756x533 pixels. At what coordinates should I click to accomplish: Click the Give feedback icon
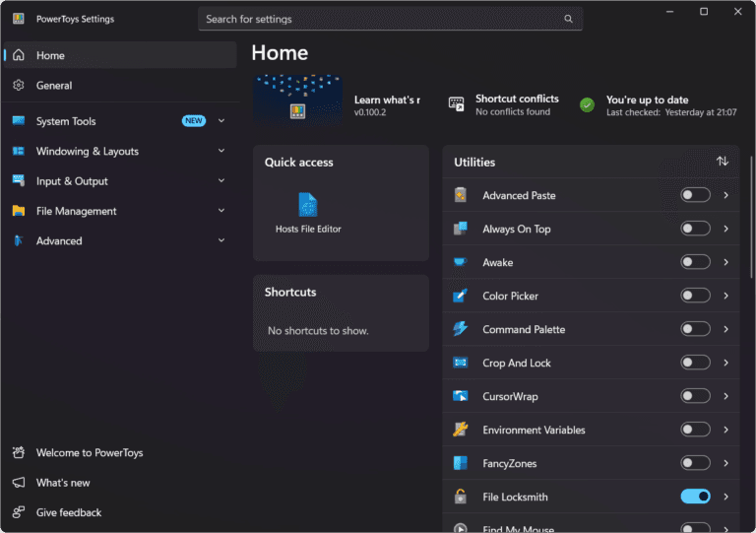point(19,512)
